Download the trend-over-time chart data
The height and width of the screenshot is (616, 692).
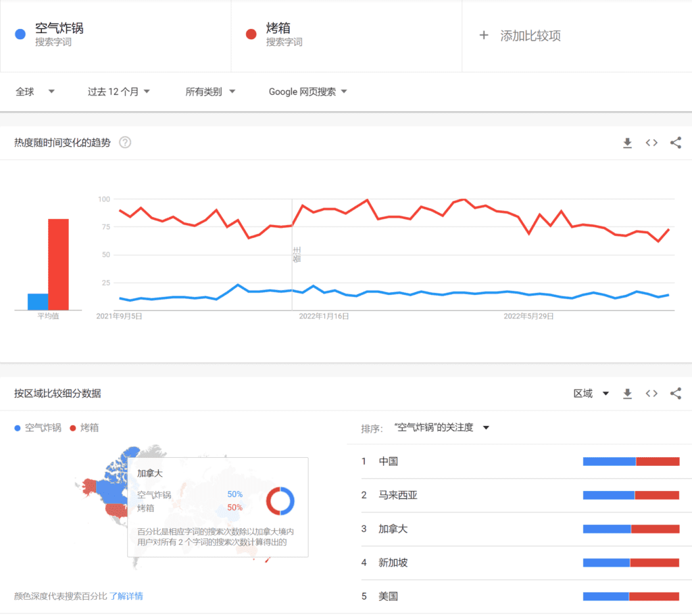click(627, 143)
